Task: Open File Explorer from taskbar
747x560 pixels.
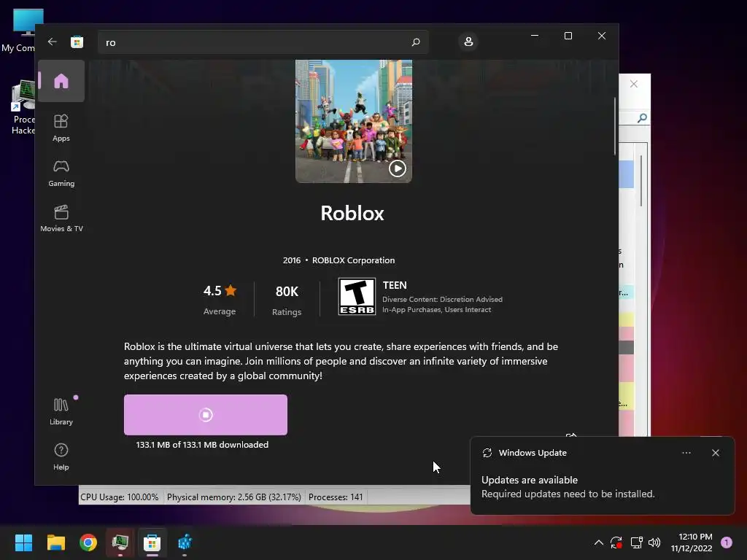Action: click(x=56, y=542)
